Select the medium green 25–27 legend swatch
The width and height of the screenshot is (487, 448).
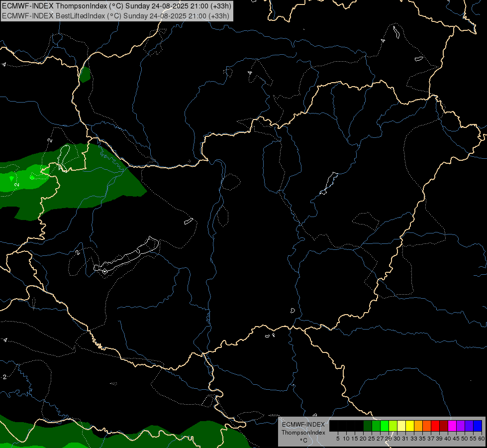pos(376,426)
